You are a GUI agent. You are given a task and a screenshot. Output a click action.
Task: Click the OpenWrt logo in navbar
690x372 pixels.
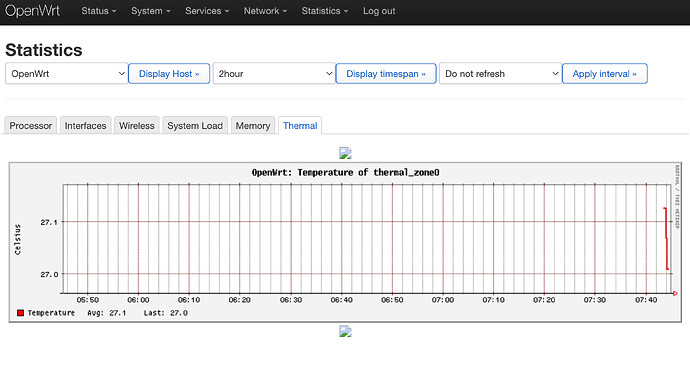coord(32,11)
